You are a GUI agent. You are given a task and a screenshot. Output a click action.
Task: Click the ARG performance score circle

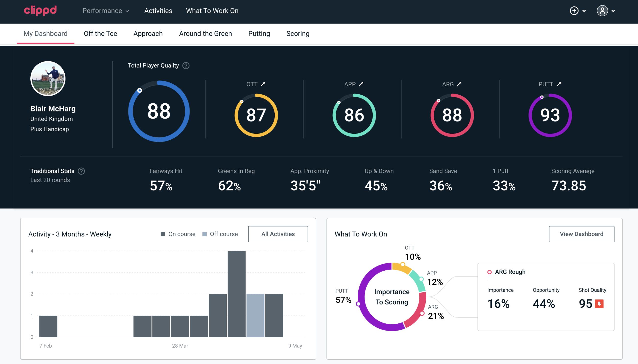click(451, 114)
